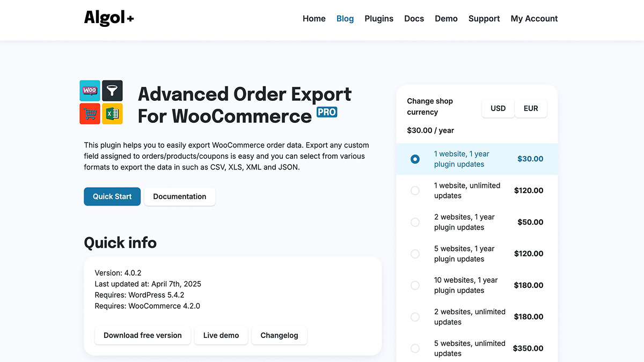This screenshot has height=362, width=644.
Task: Click the PRO badge next to title
Action: 327,112
